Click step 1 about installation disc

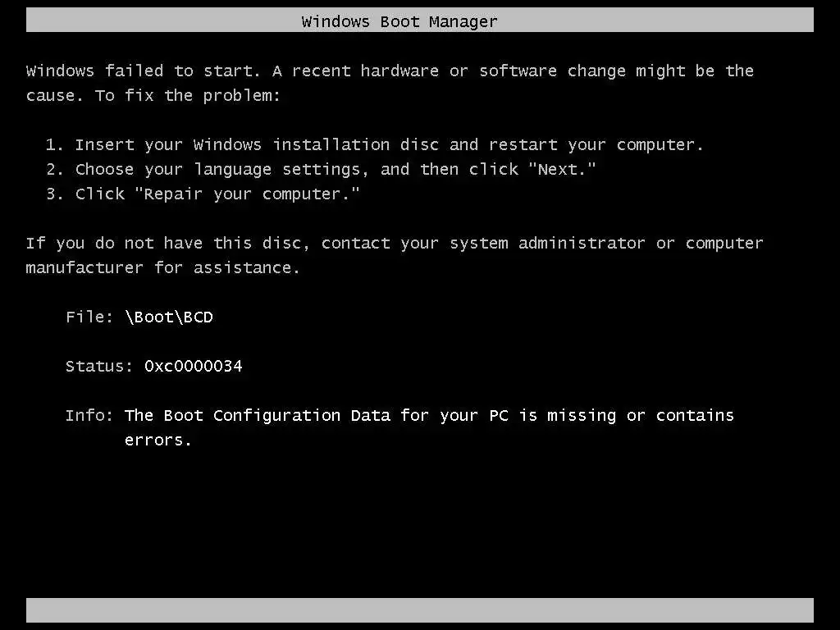(374, 145)
